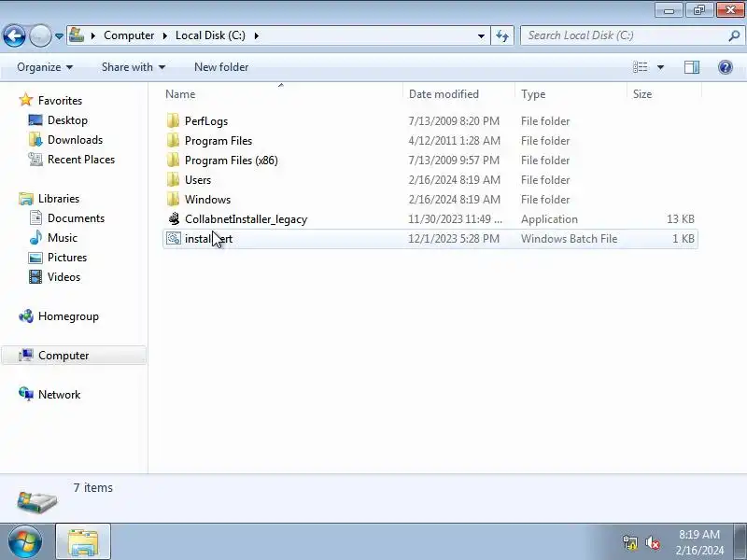Viewport: 747px width, 560px height.
Task: Select the PerfLogs folder icon
Action: coord(174,121)
